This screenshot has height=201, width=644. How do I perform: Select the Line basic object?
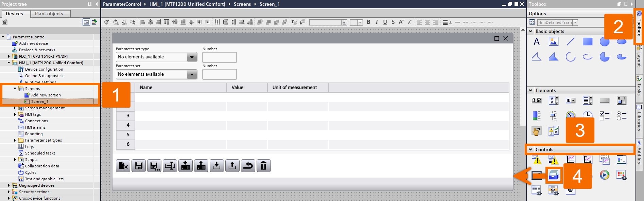(x=571, y=42)
